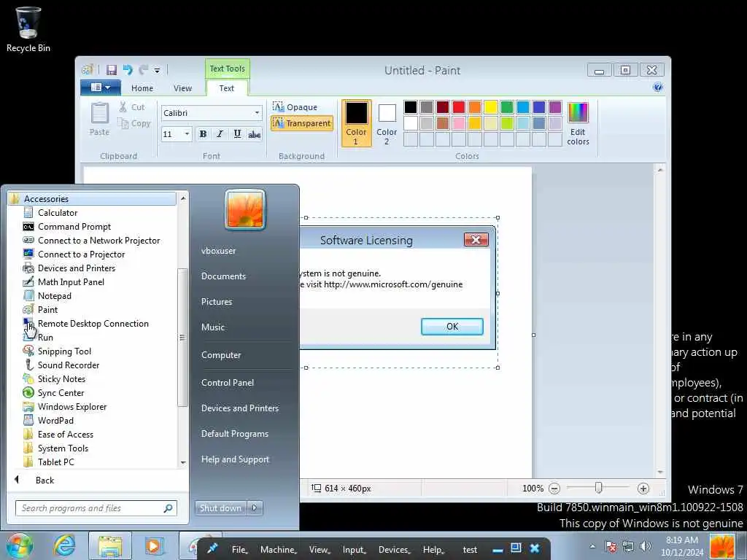Image resolution: width=747 pixels, height=560 pixels.
Task: Open Documents from Start menu right pane
Action: click(x=223, y=276)
